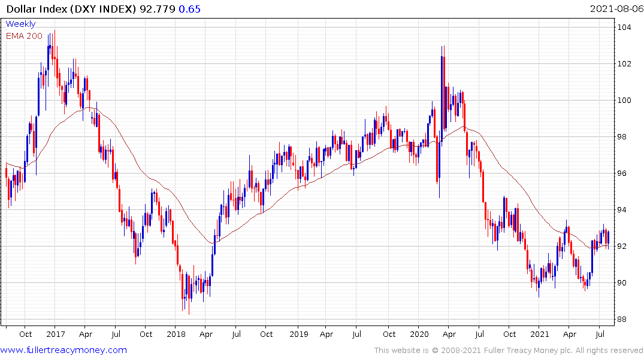This screenshot has width=644, height=359.
Task: Click the 2017 x-axis label
Action: pos(56,334)
